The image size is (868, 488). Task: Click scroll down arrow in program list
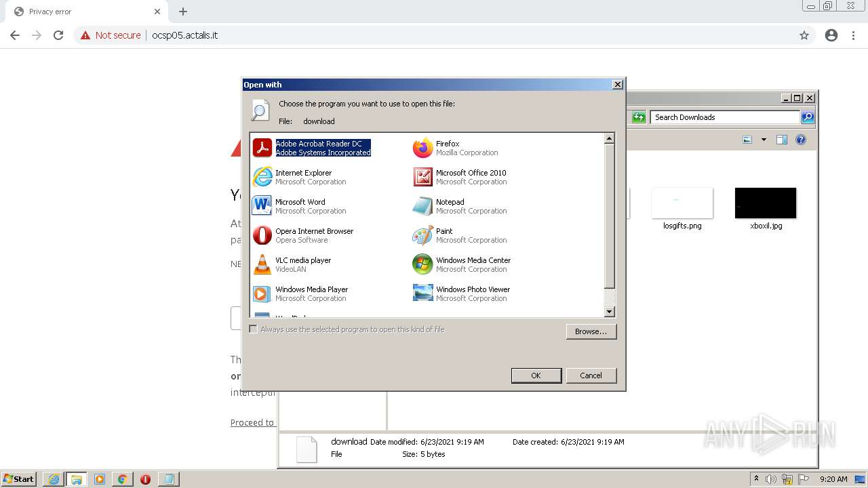point(610,312)
